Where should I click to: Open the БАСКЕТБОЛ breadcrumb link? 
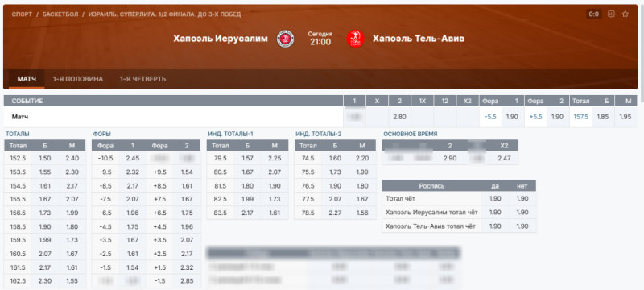point(60,14)
